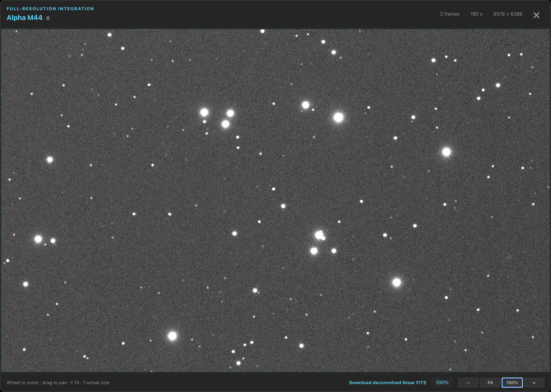This screenshot has width=551, height=392.
Task: Zoom in with the plus button
Action: coord(534,383)
